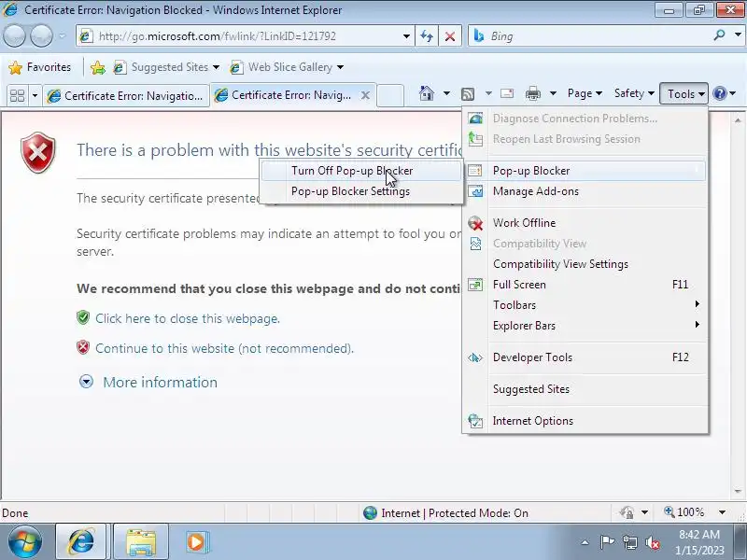Viewport: 747px width, 560px height.
Task: Open the Suggested Sites dropdown
Action: 217,67
